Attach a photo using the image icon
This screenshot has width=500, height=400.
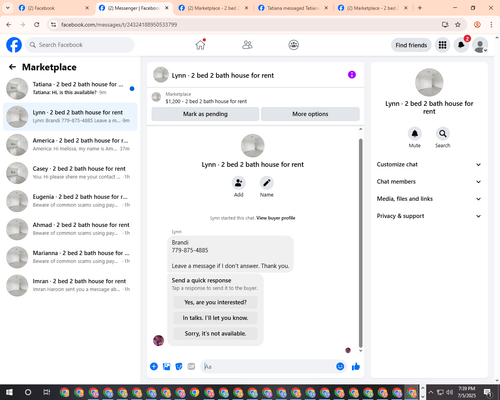[x=166, y=367]
